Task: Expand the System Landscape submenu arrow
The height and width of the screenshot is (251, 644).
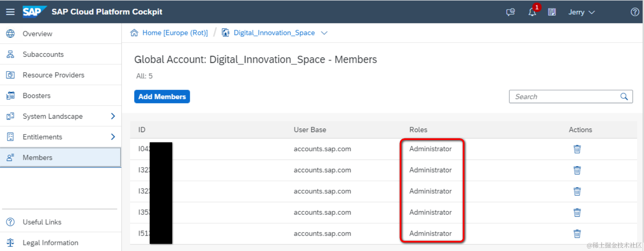Action: tap(113, 116)
